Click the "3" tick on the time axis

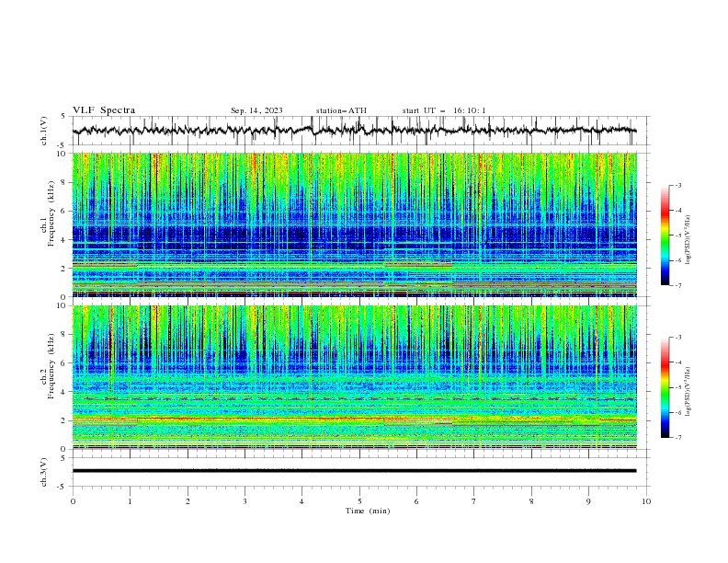point(245,501)
